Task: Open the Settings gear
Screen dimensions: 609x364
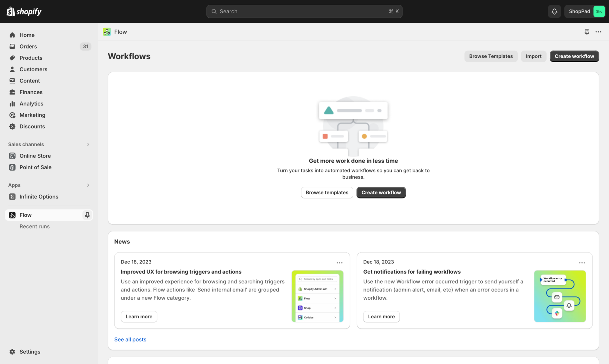Action: tap(12, 352)
